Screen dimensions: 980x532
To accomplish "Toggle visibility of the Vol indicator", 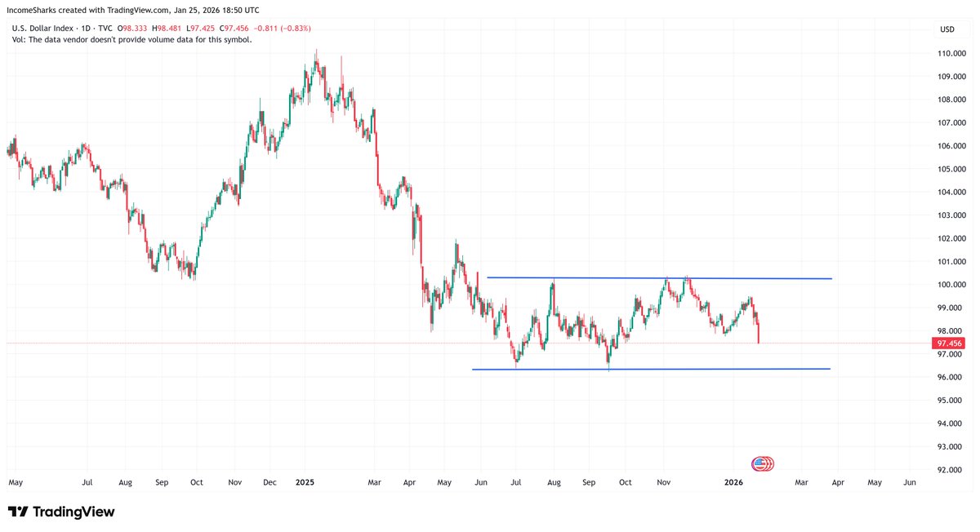I will [19, 39].
